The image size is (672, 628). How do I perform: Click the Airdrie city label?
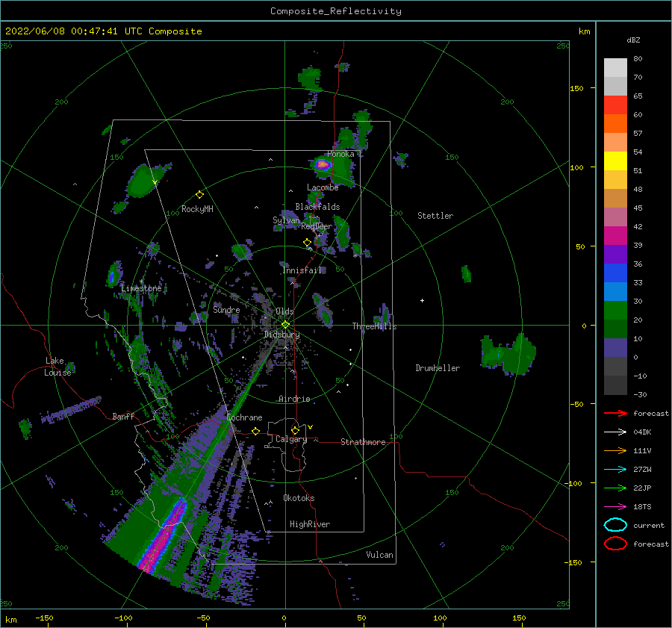pos(294,399)
